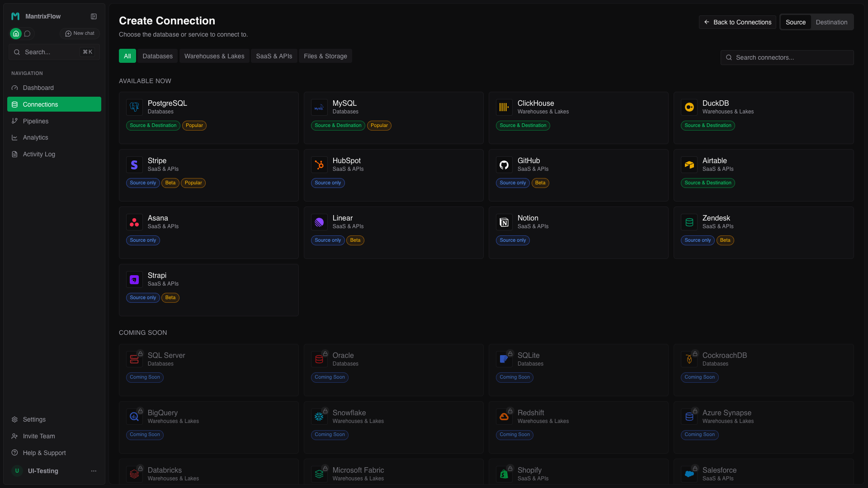Click the locked Snowflake icon
Viewport: 868px width, 488px height.
click(x=319, y=417)
